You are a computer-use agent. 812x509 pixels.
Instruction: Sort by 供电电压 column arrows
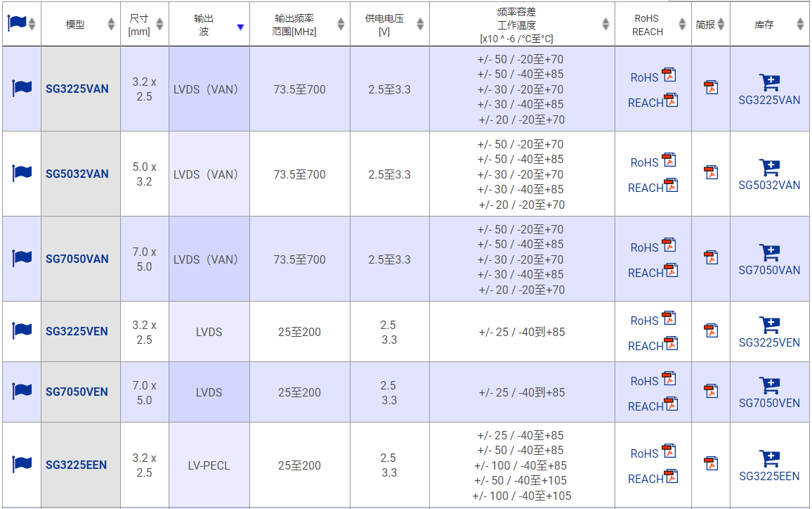420,24
